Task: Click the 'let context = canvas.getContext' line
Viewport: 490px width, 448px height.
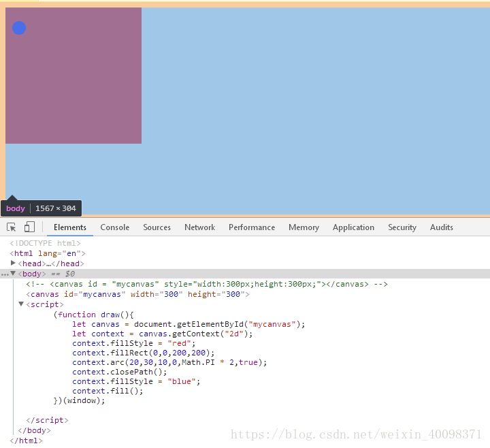Action: [162, 334]
